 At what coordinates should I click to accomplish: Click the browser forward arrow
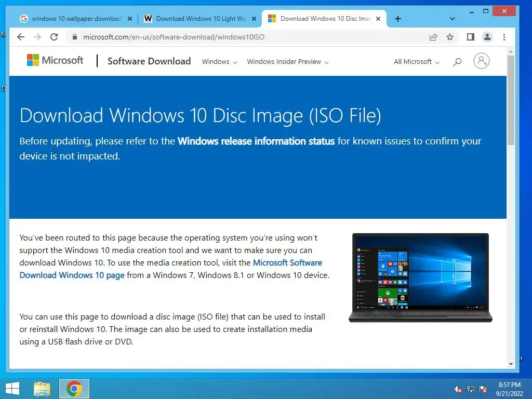(x=37, y=37)
